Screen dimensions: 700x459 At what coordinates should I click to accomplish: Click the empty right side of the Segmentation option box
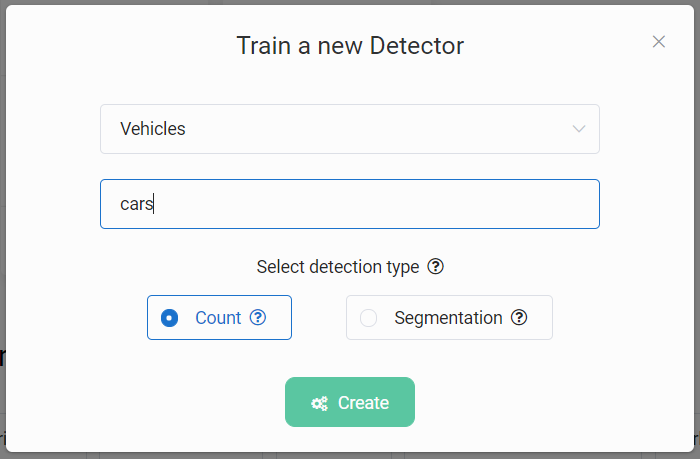click(x=540, y=318)
